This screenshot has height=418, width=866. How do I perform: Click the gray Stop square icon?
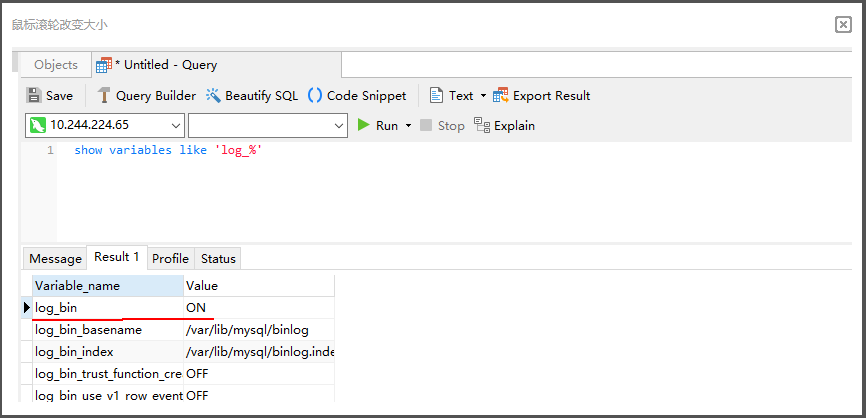[x=426, y=126]
